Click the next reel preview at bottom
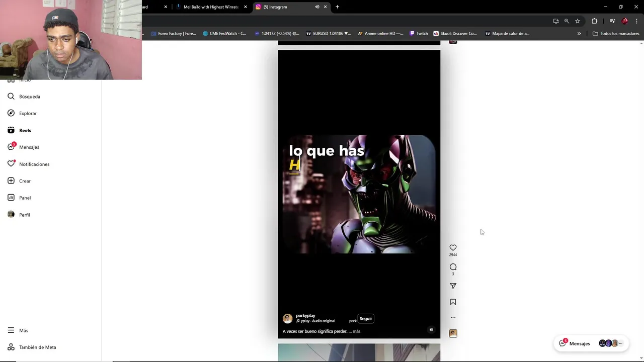 [359, 352]
